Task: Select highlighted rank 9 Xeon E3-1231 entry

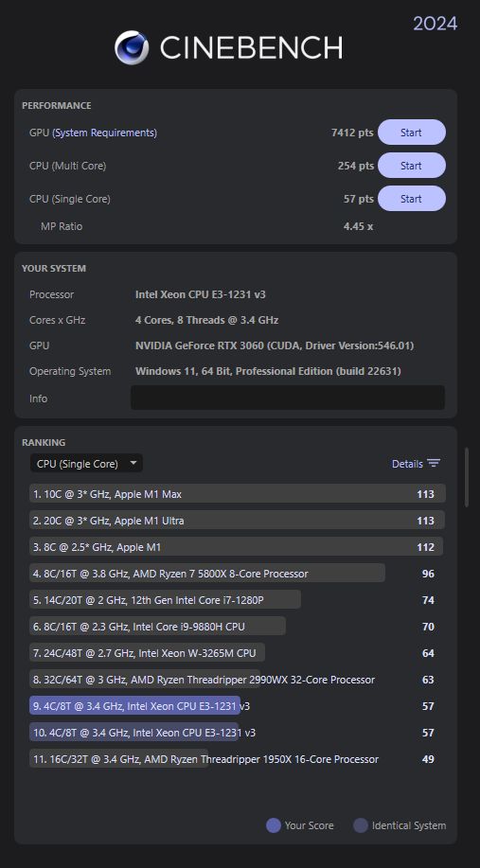Action: [238, 706]
